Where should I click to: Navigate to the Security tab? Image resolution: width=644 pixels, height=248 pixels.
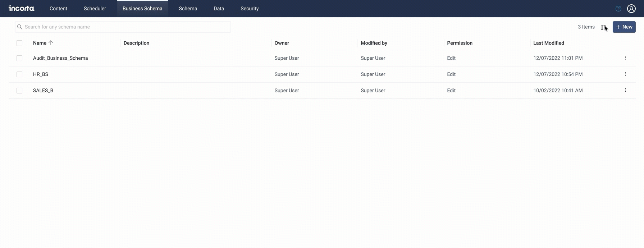[x=250, y=9]
